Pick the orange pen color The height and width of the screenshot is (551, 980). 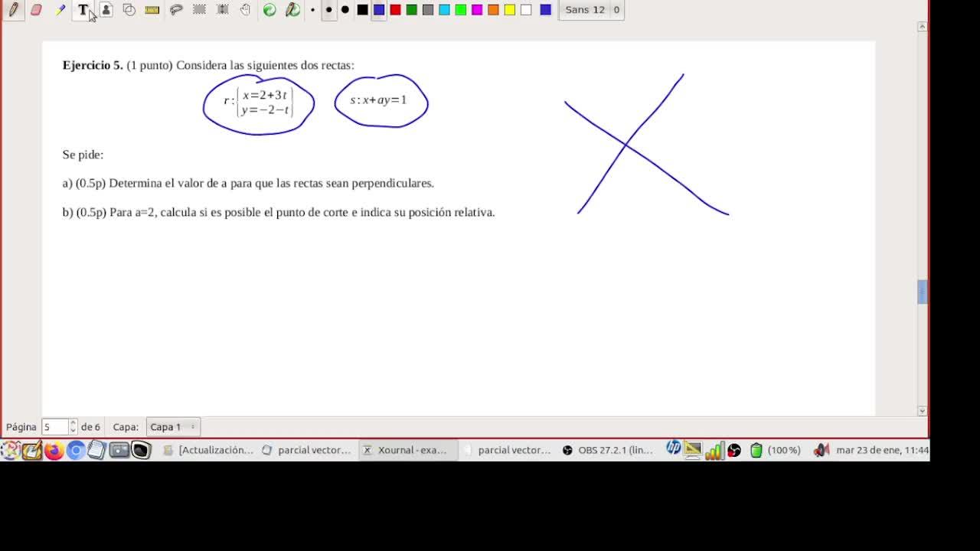[493, 10]
